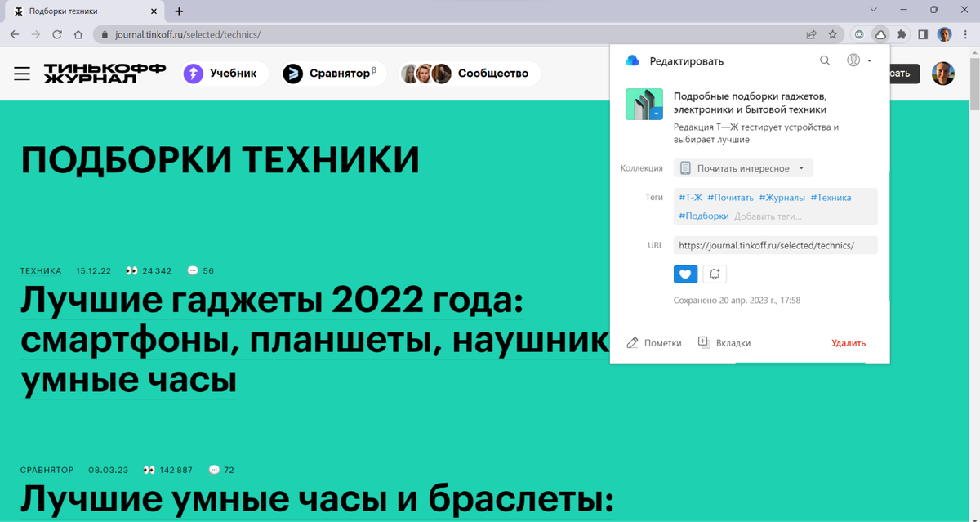Image resolution: width=980 pixels, height=522 pixels.
Task: Click the cloud logo in popup header
Action: click(x=631, y=60)
